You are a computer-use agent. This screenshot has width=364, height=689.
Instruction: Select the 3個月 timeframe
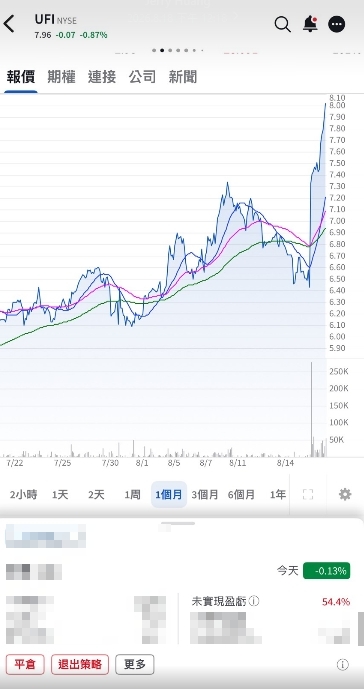(205, 495)
